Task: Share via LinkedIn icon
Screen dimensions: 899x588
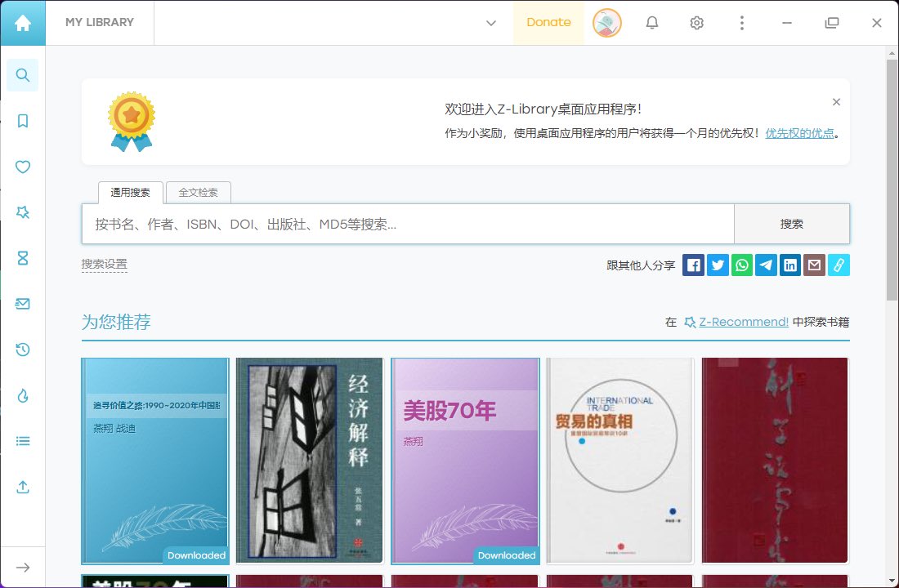Action: tap(790, 265)
